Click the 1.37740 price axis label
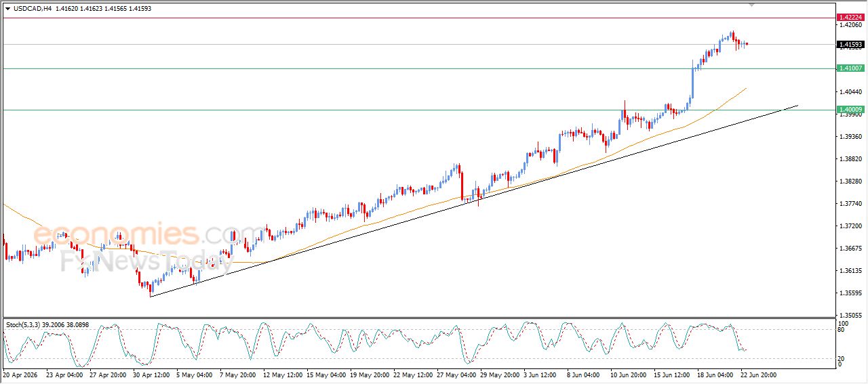Image resolution: width=868 pixels, height=384 pixels. pos(850,204)
